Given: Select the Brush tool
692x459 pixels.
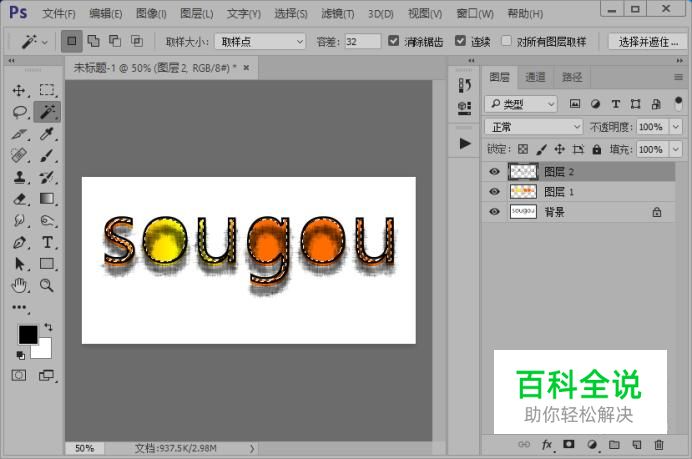Looking at the screenshot, I should [47, 155].
